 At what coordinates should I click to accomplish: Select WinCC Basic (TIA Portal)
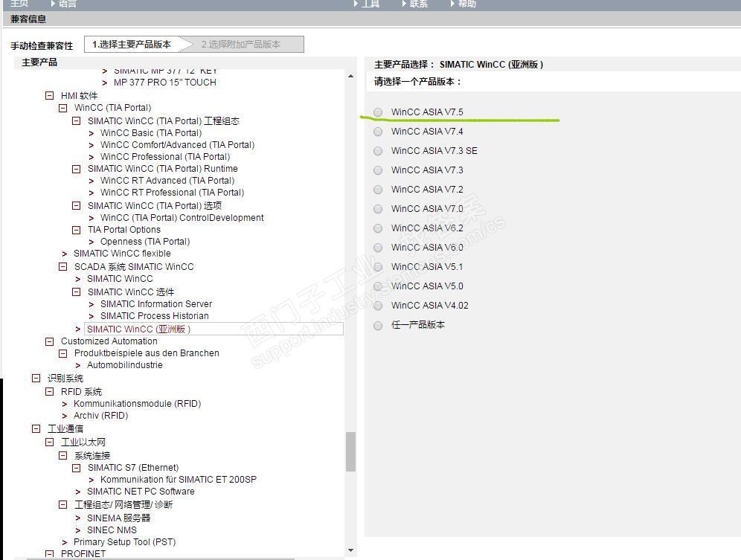coord(151,133)
